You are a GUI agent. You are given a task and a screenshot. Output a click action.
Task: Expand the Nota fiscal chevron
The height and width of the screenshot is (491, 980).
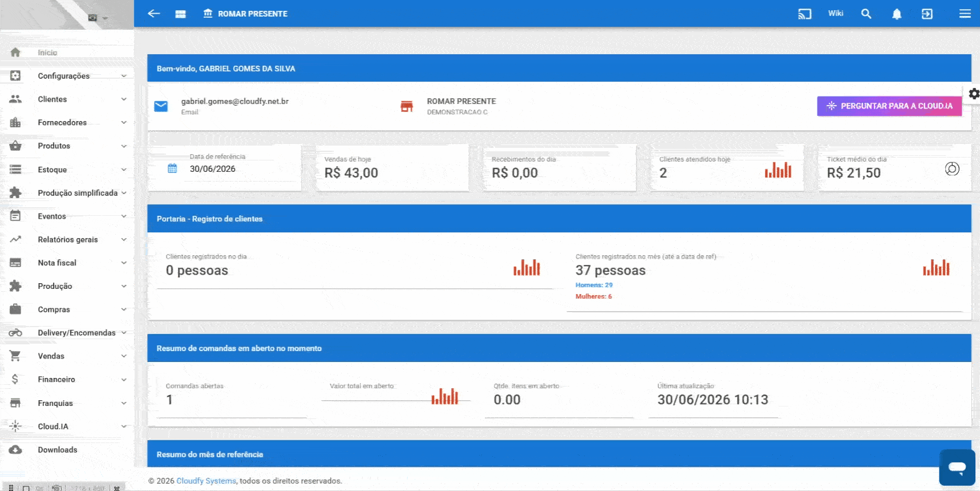point(124,263)
